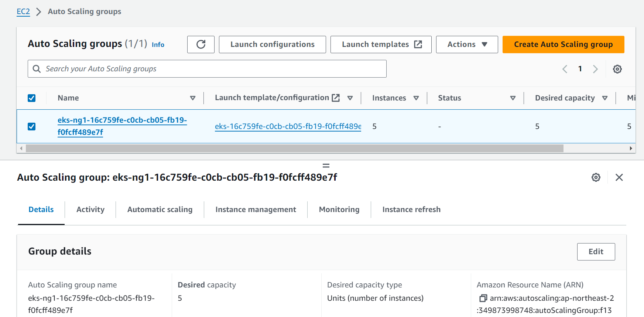Open eks-16c759fe launch template link
The image size is (644, 317).
tap(288, 126)
